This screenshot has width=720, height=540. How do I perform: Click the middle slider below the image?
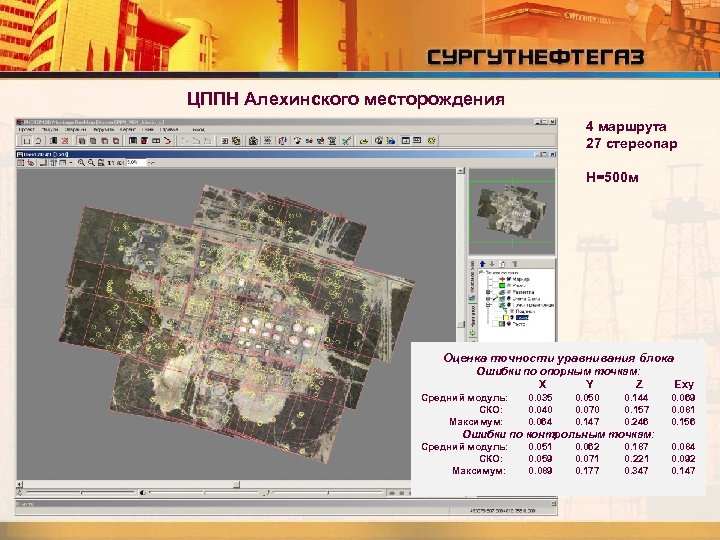[x=204, y=493]
